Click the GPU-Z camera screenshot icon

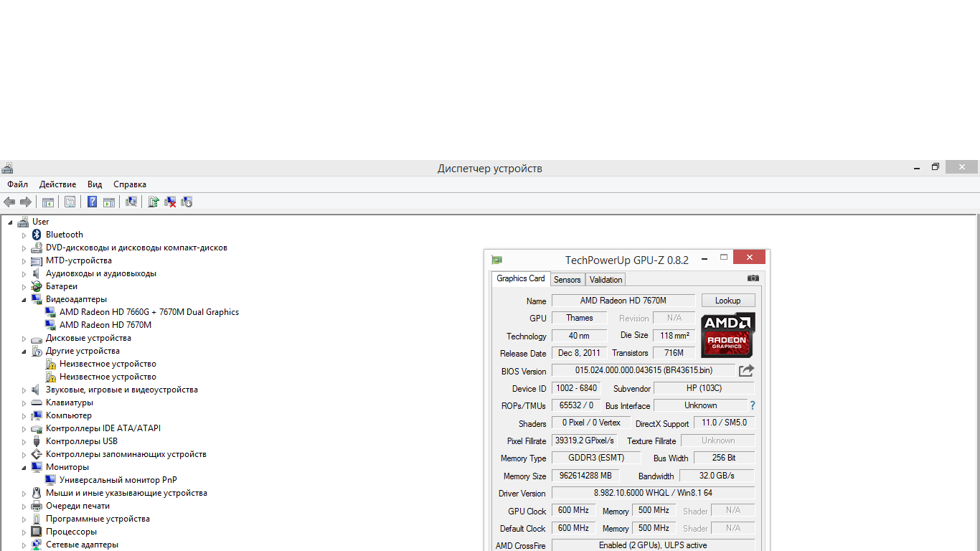click(753, 278)
